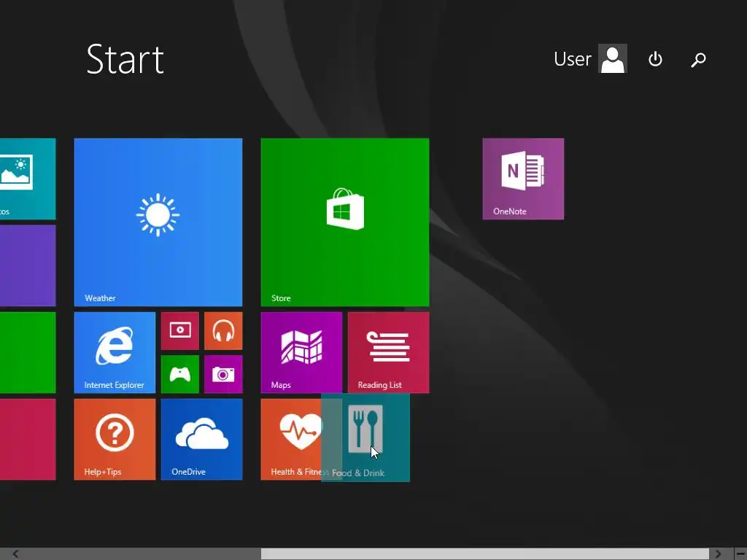Viewport: 747px width, 560px height.
Task: Open the Photos tile at left edge
Action: [28, 179]
